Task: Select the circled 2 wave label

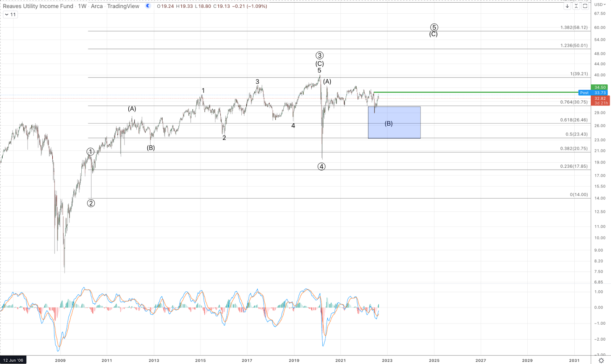Action: [91, 203]
